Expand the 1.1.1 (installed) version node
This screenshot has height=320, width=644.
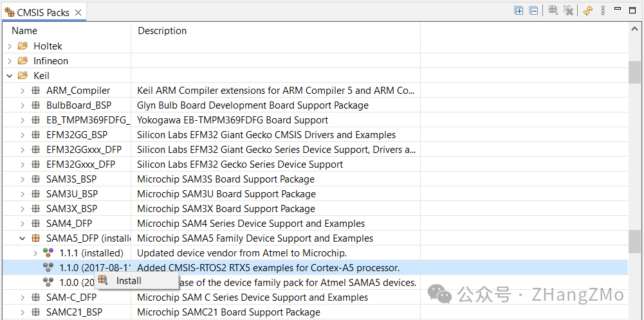click(x=35, y=253)
